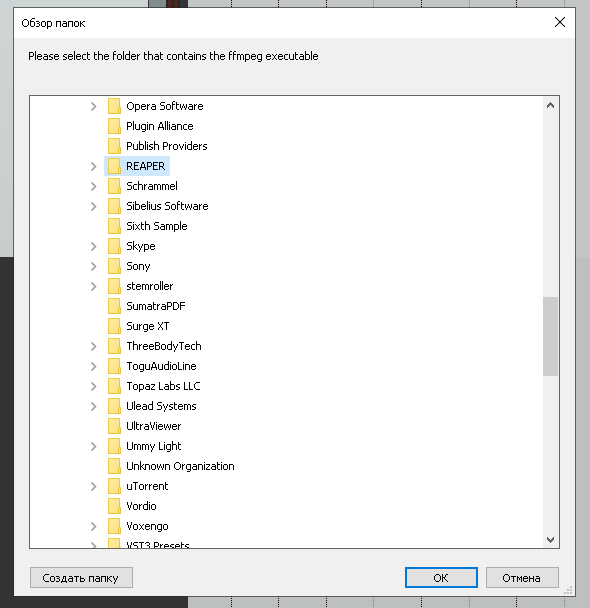Cancel with the Отмена button
This screenshot has width=590, height=608.
pos(522,578)
